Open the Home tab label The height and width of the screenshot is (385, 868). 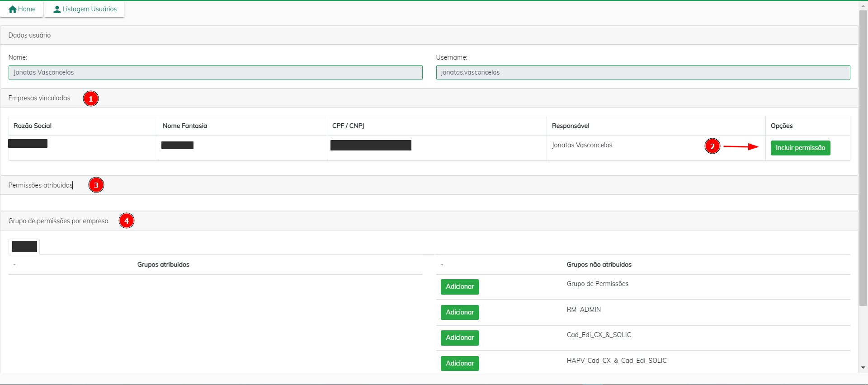27,9
